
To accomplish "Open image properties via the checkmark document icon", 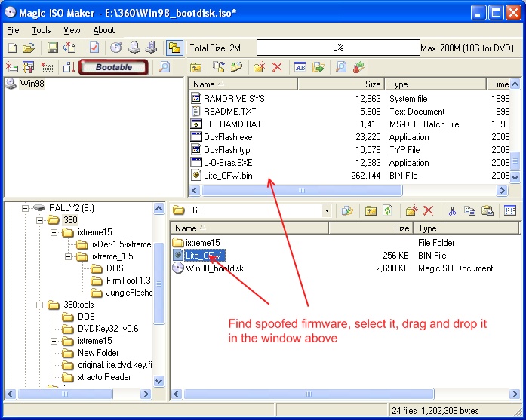I will point(94,48).
